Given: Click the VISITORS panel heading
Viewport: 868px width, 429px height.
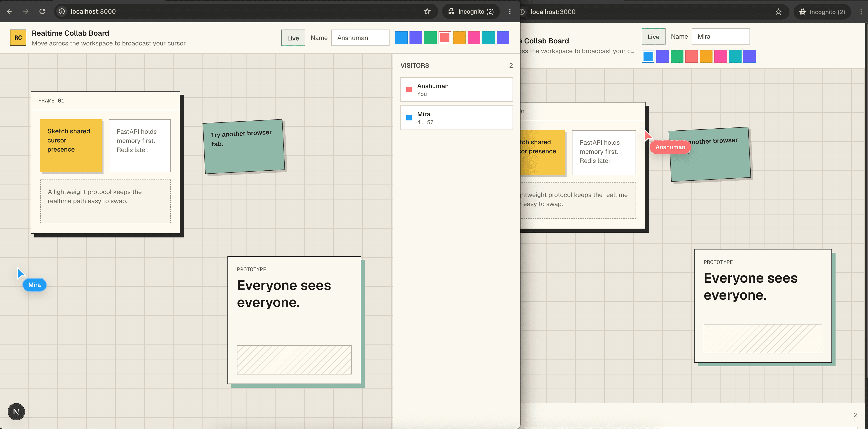Looking at the screenshot, I should (415, 65).
